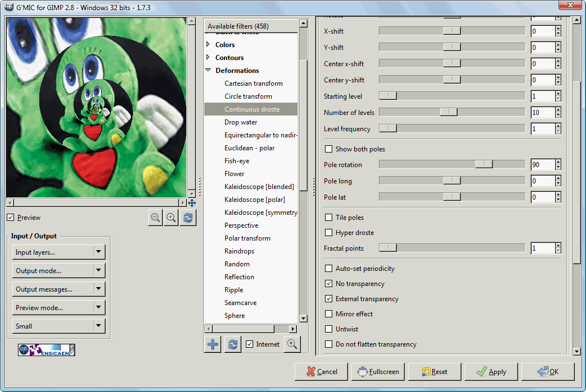The width and height of the screenshot is (586, 392).
Task: Open the Output messages dropdown
Action: point(59,289)
